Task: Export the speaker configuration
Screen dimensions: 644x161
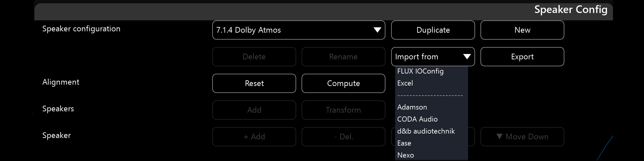Action: [522, 57]
